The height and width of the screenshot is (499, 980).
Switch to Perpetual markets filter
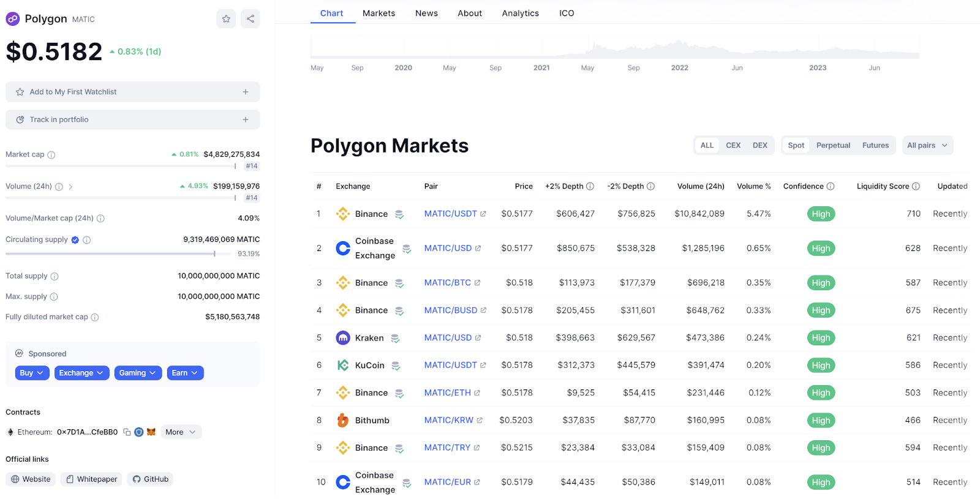833,146
